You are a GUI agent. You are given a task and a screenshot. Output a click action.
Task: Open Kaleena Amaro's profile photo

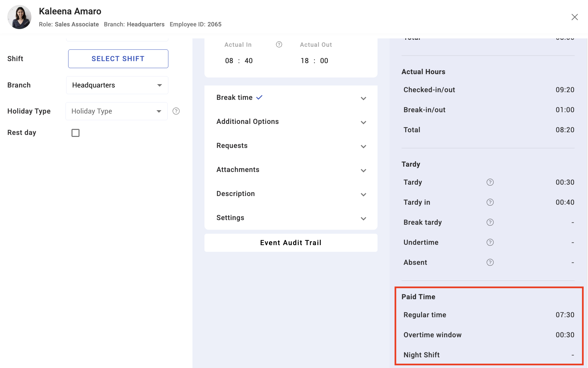(x=19, y=17)
